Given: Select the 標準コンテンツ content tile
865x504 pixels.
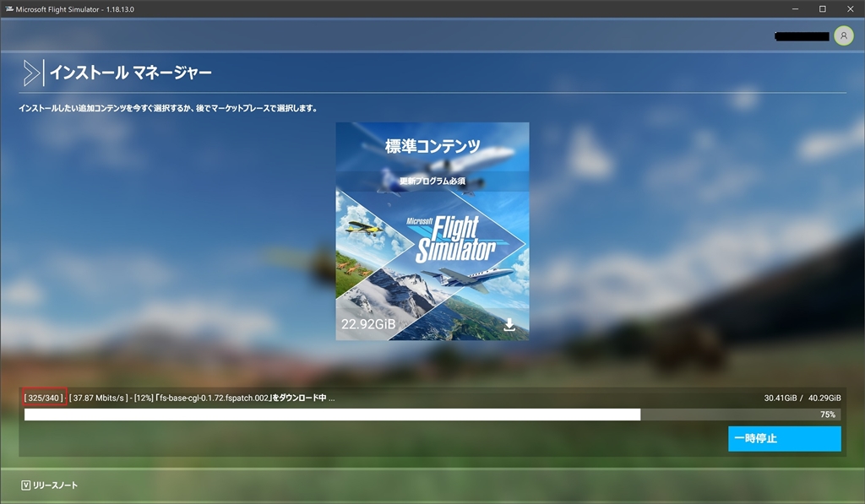Looking at the screenshot, I should tap(432, 231).
